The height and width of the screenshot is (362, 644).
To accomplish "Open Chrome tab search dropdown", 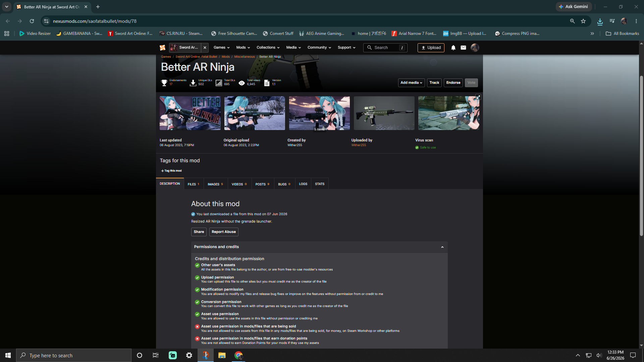I will click(x=6, y=7).
